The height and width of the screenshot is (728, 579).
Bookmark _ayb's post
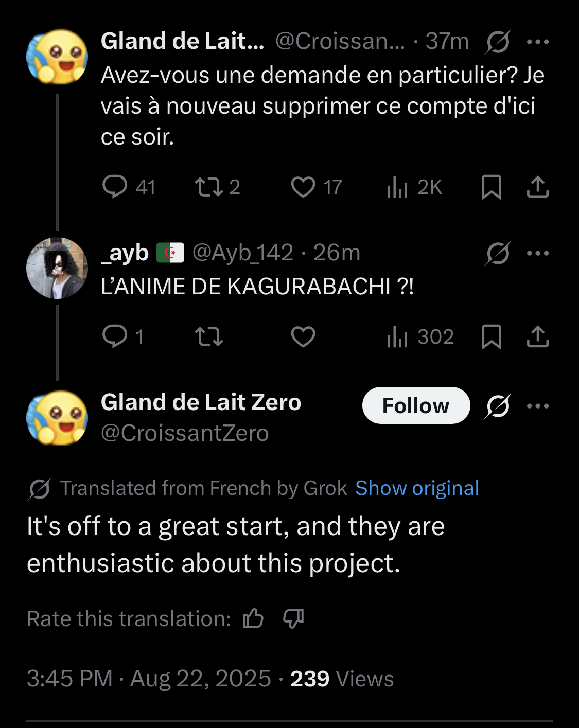(x=491, y=336)
